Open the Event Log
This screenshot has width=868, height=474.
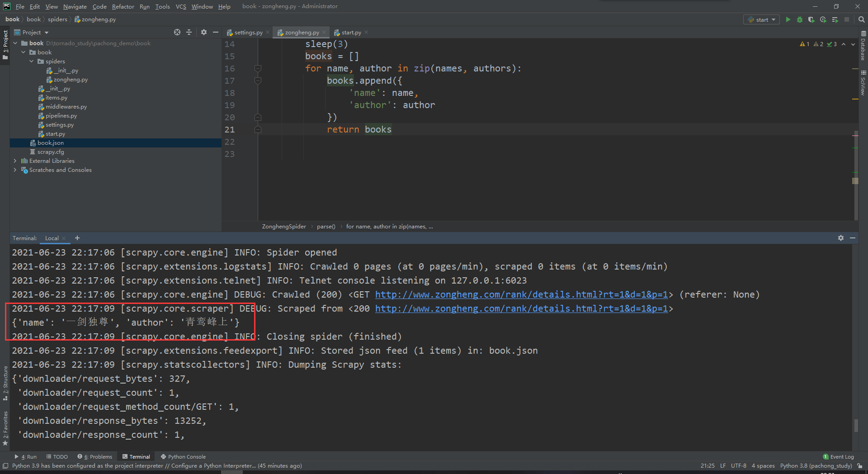[x=838, y=457]
